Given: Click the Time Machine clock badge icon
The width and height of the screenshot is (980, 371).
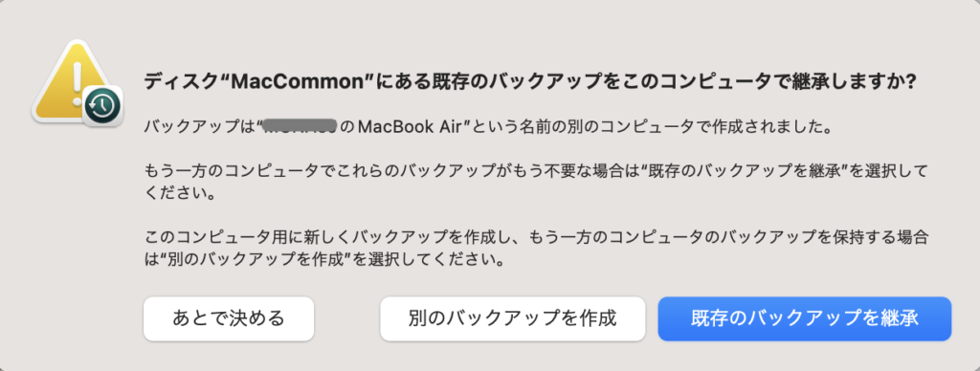Looking at the screenshot, I should pos(101,107).
